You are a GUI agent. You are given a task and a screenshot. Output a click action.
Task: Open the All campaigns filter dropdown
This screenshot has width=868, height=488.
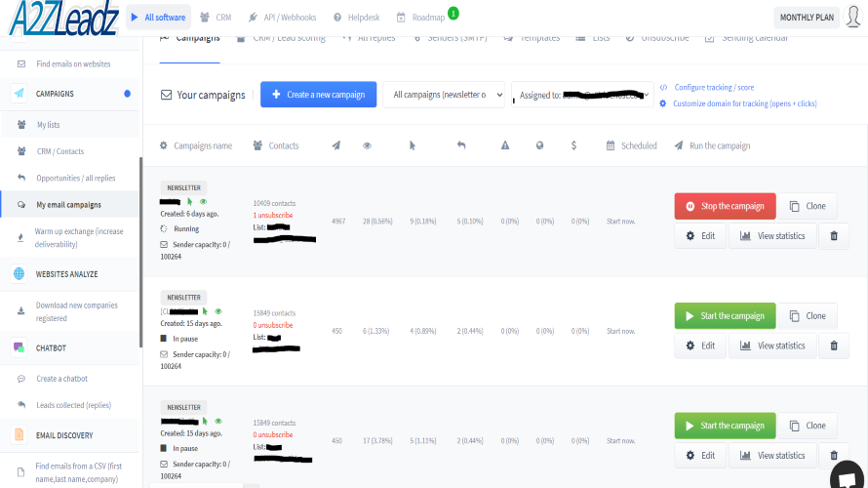pyautogui.click(x=444, y=95)
